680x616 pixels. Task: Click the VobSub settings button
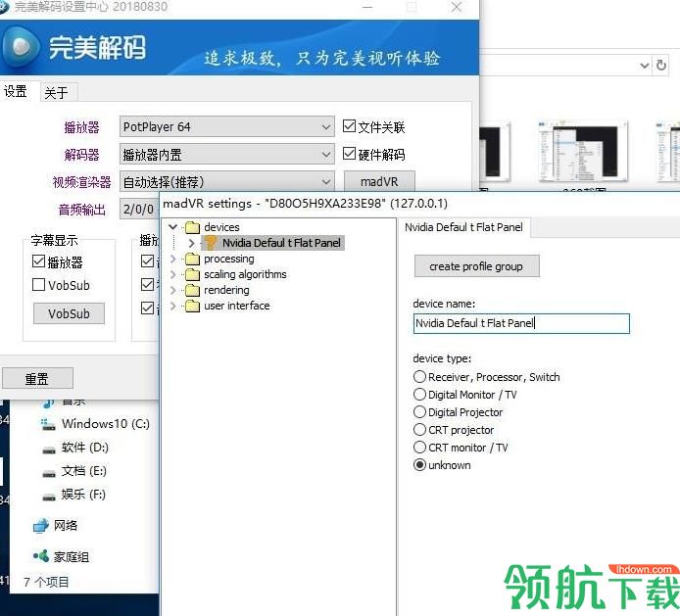(69, 313)
